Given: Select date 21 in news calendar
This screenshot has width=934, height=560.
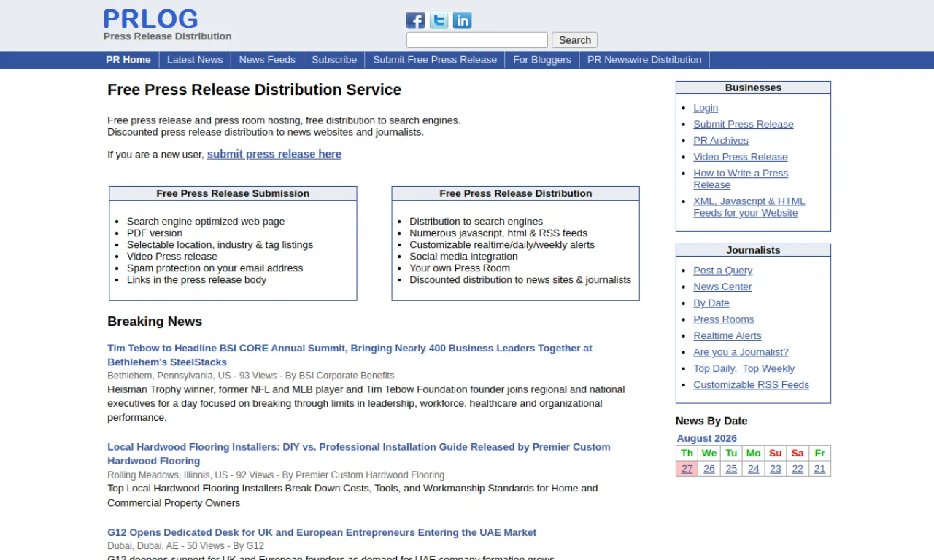Looking at the screenshot, I should point(819,469).
